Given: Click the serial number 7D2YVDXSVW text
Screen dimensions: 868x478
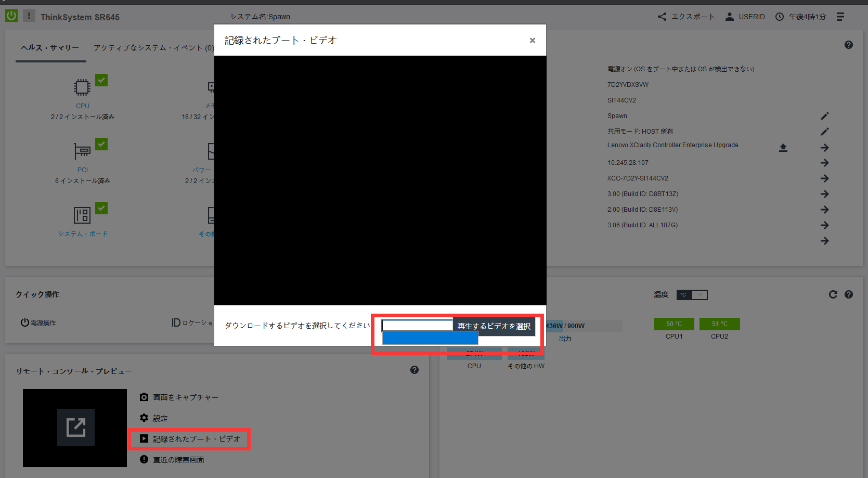Looking at the screenshot, I should (x=628, y=85).
